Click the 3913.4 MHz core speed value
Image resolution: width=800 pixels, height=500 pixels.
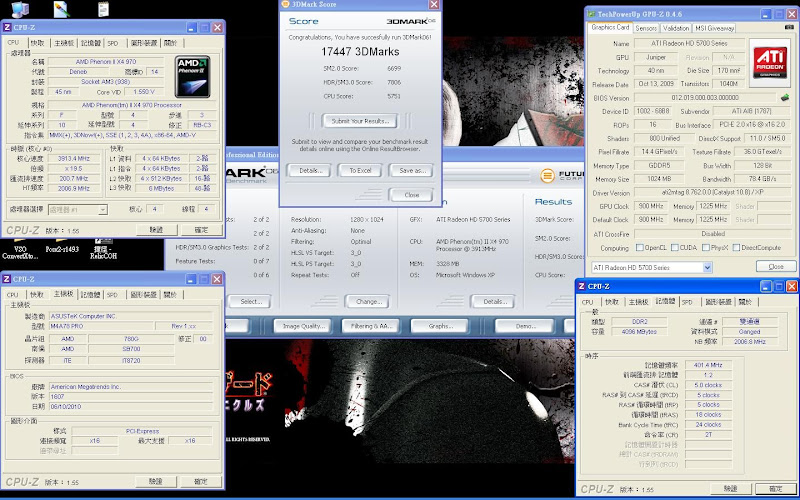click(x=73, y=159)
